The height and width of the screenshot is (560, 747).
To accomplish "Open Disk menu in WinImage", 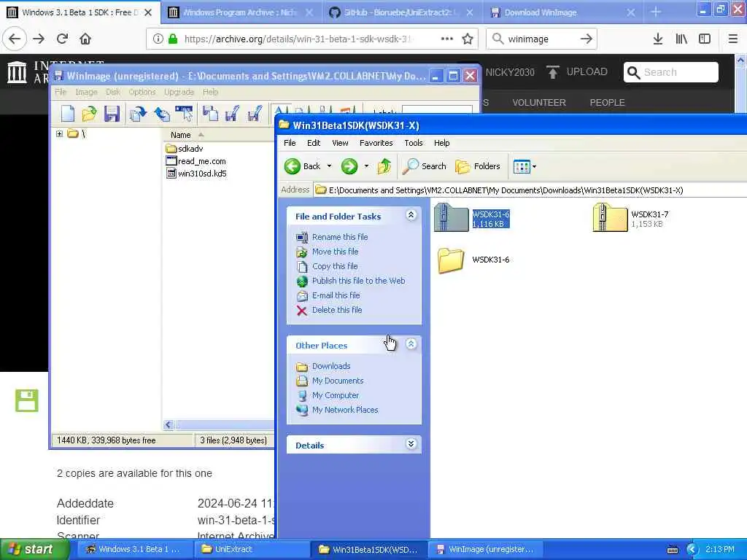I will tap(113, 92).
